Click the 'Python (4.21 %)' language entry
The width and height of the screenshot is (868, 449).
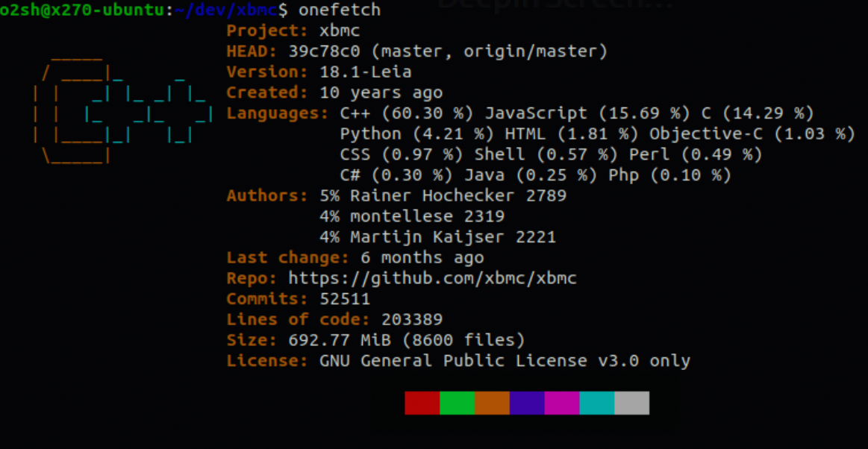[x=417, y=134]
